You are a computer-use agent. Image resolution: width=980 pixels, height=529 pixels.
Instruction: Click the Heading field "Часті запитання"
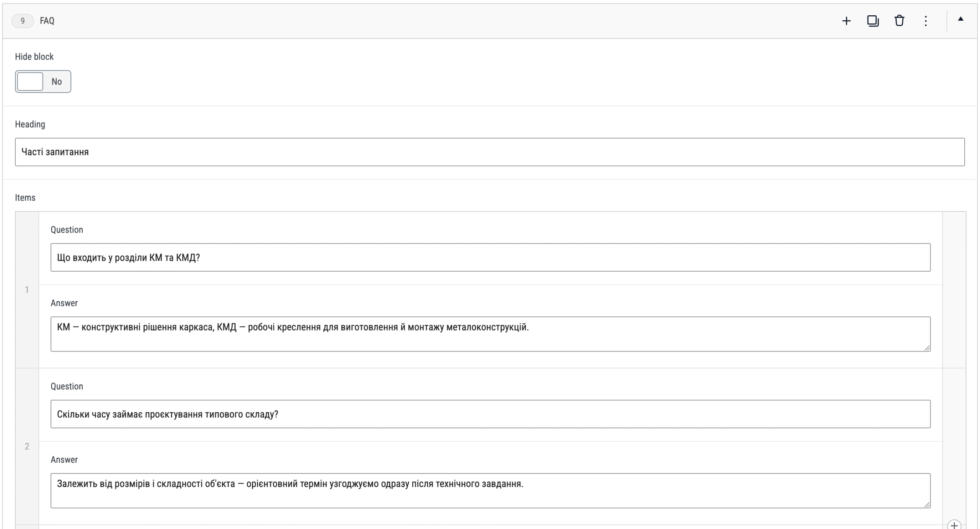click(x=490, y=152)
